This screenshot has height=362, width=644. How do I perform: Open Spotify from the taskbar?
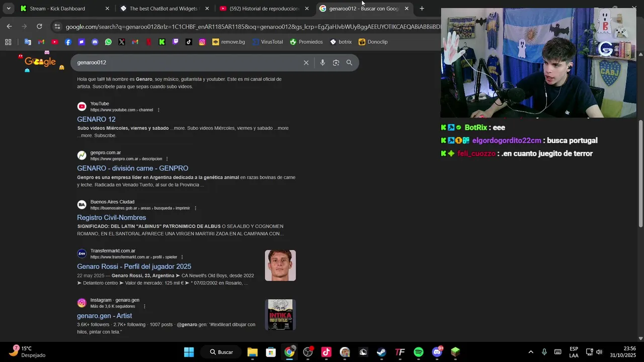click(x=419, y=352)
